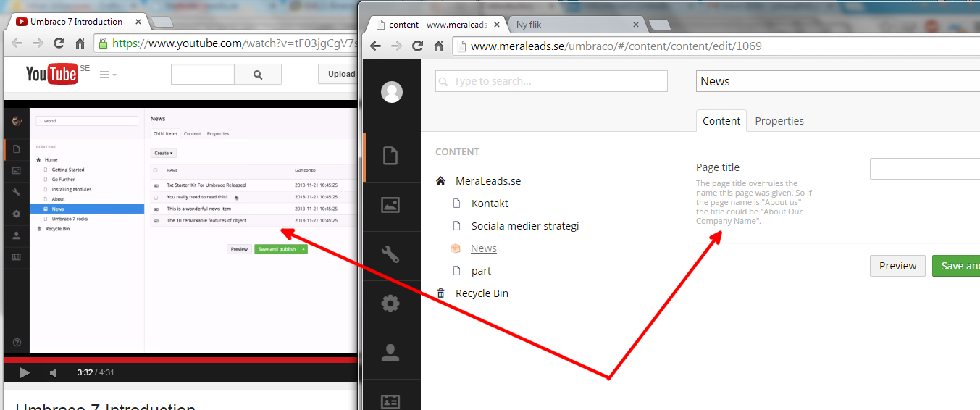The width and height of the screenshot is (980, 410).
Task: Switch to the Content tab
Action: (721, 121)
